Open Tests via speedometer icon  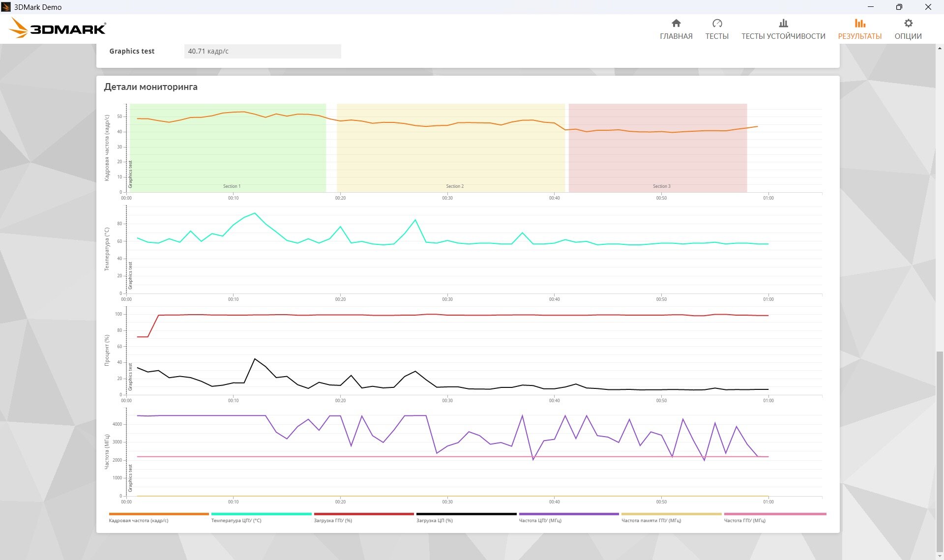click(717, 23)
